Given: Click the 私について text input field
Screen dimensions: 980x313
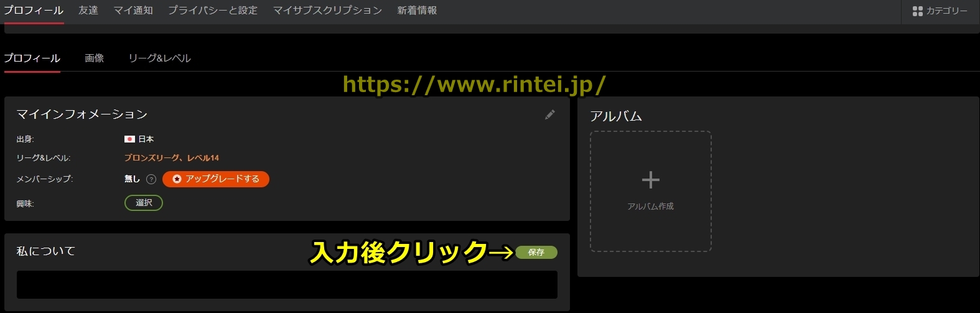Looking at the screenshot, I should [x=287, y=285].
